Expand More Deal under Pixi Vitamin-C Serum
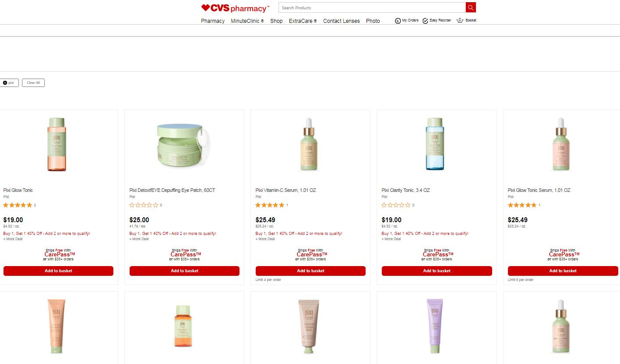Image resolution: width=620 pixels, height=364 pixels. [x=265, y=239]
